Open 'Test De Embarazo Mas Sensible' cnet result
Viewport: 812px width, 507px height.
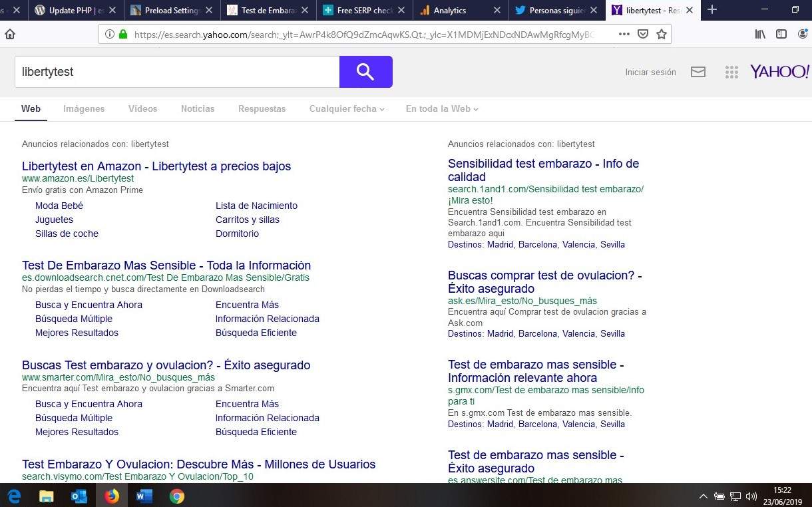coord(166,265)
